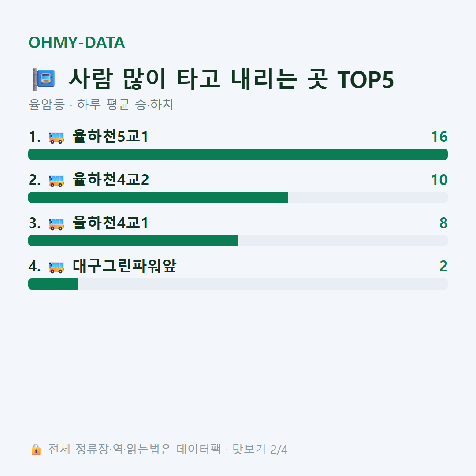Select the 율하천5교1 stop name
Viewport: 476px width, 476px height.
point(110,136)
